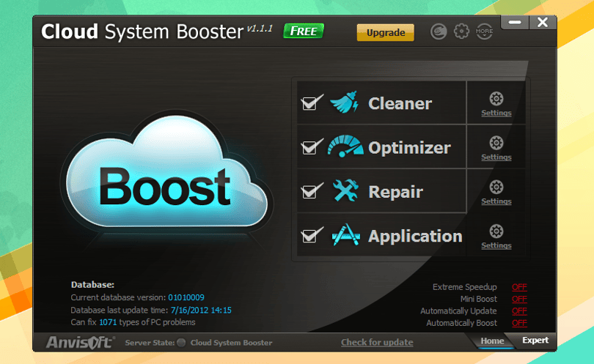594x364 pixels.
Task: Click the Application label
Action: click(x=415, y=237)
